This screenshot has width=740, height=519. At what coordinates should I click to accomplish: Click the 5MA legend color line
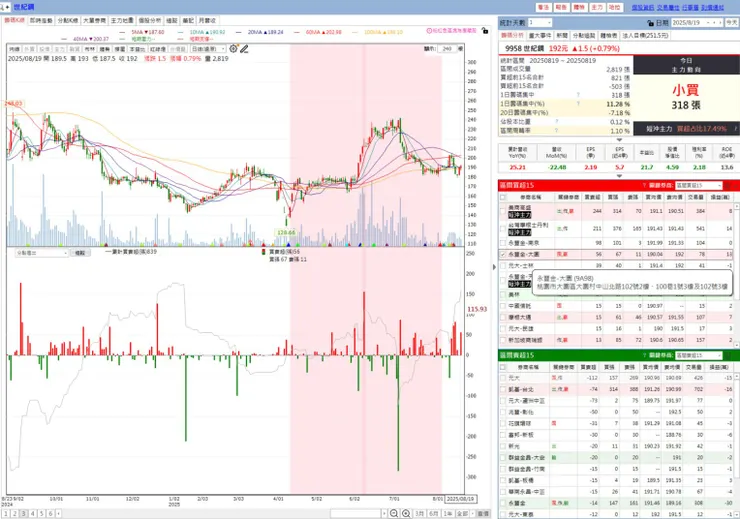(123, 32)
